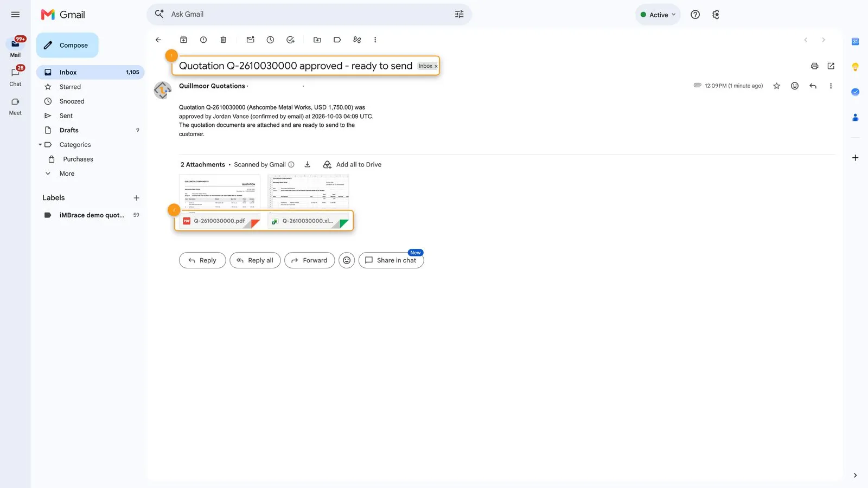Open the Active status dropdown
Viewport: 868px width, 488px height.
pyautogui.click(x=658, y=15)
